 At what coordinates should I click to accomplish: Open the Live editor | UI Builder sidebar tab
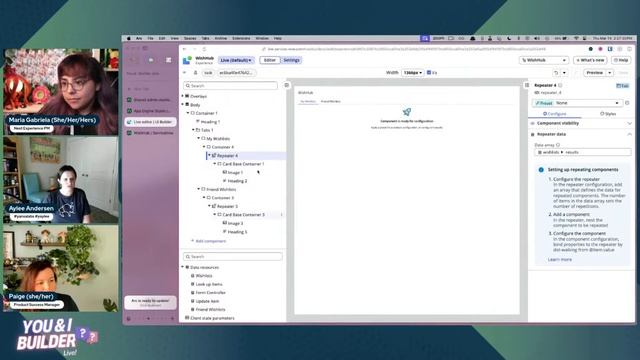pos(150,122)
